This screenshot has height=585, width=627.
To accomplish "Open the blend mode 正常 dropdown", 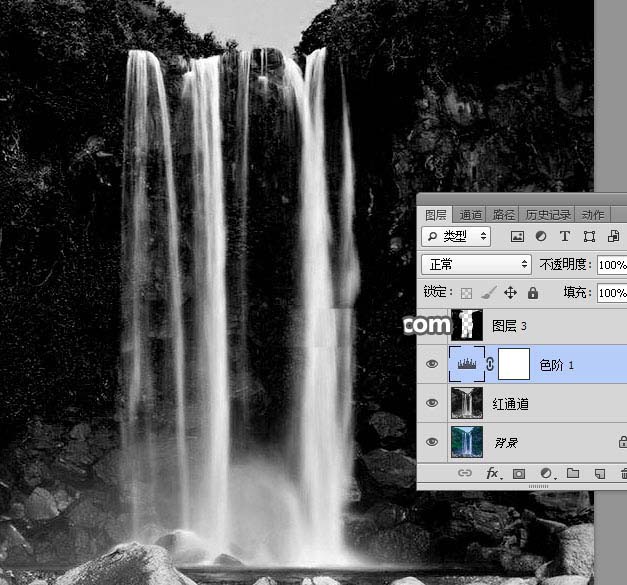I will click(x=477, y=265).
